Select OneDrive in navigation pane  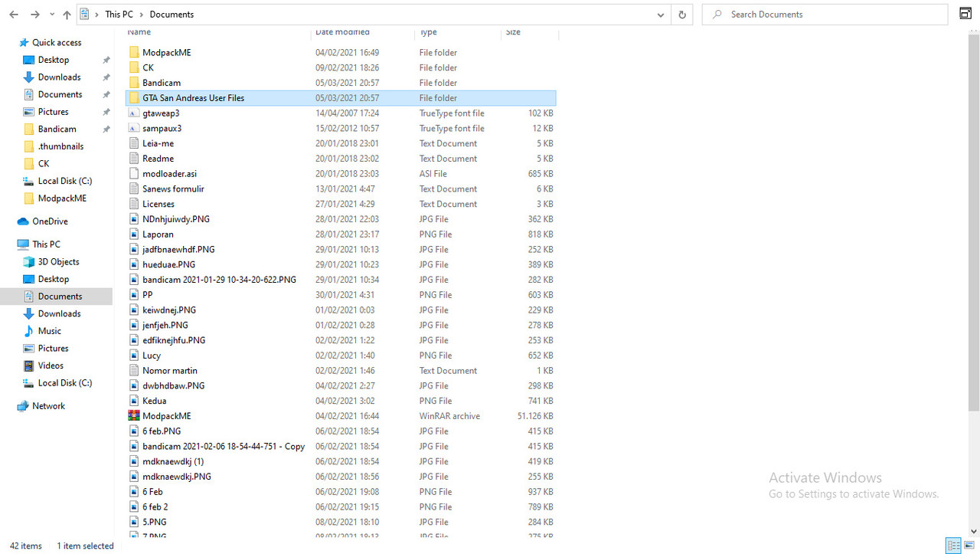pos(50,221)
